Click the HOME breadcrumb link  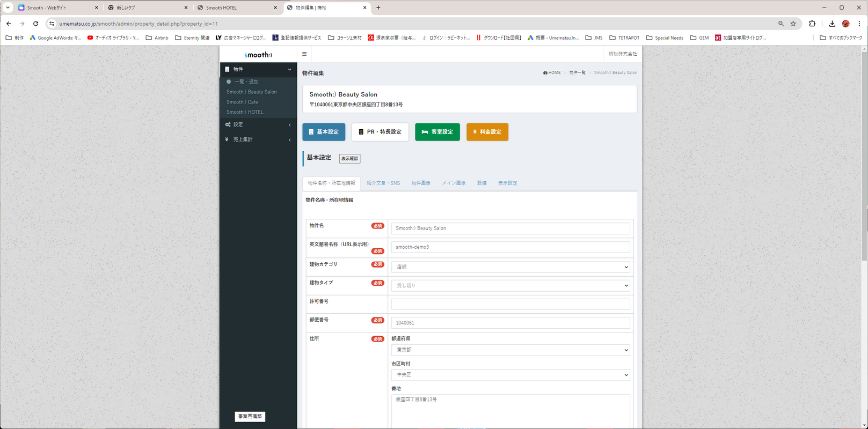pos(552,73)
